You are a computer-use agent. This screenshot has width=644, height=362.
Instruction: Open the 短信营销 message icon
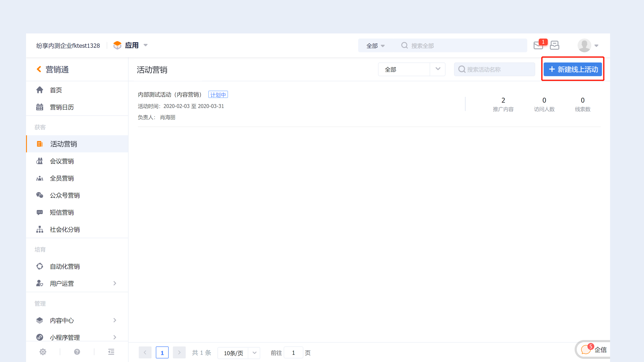pos(40,212)
